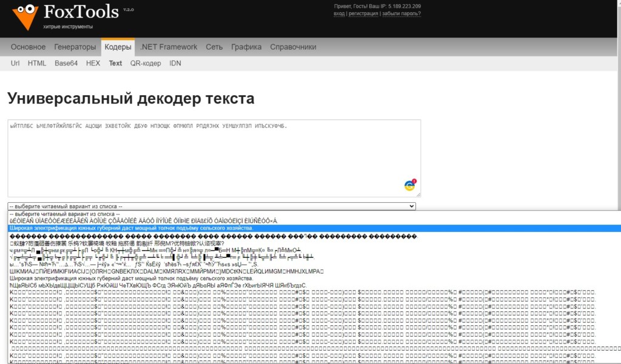Go to the HTML coder submenu
The height and width of the screenshot is (364, 621).
[x=37, y=64]
